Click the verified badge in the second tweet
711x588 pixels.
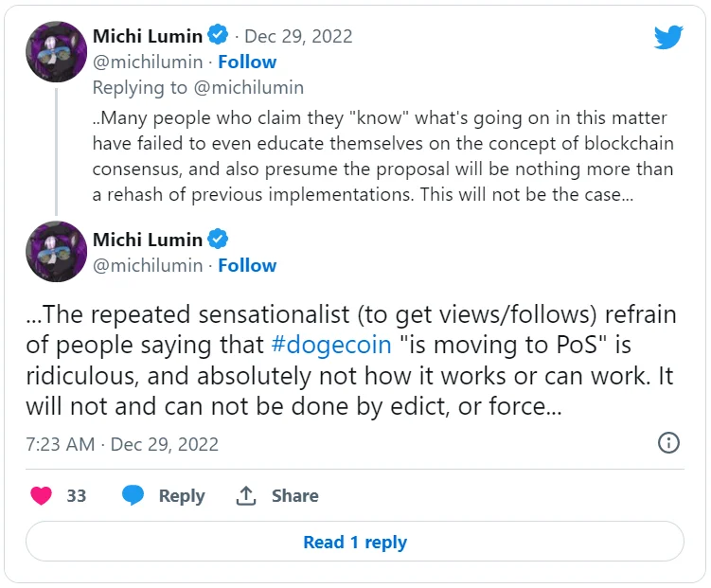coord(218,239)
